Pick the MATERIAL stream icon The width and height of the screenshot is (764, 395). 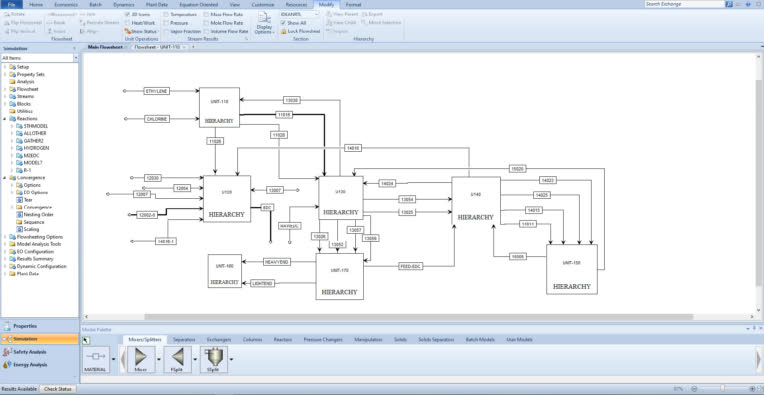click(96, 359)
